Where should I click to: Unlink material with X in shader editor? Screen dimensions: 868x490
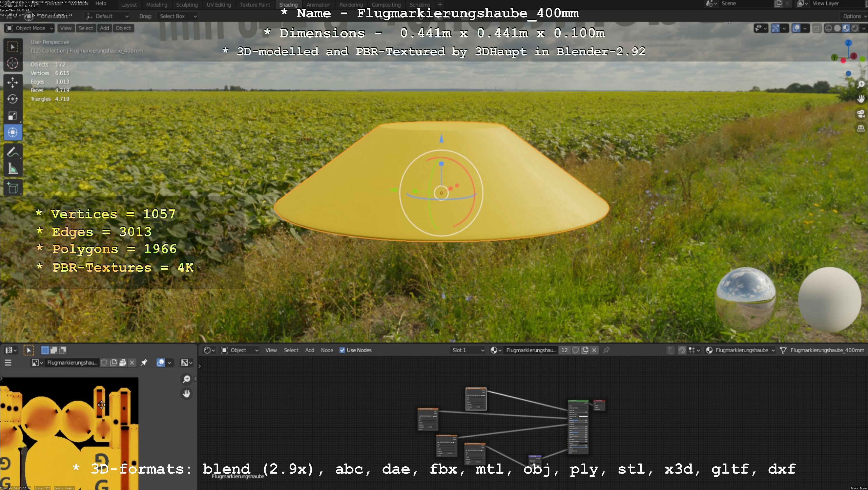tap(594, 350)
